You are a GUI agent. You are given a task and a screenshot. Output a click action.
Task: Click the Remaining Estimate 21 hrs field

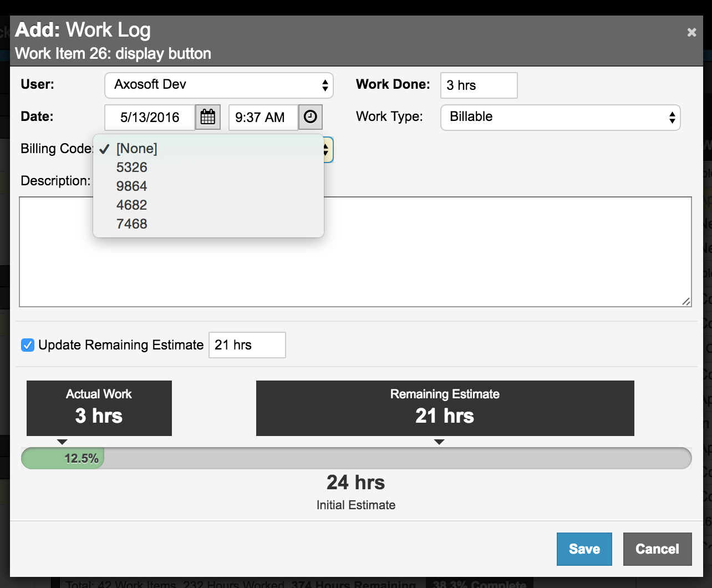point(247,345)
